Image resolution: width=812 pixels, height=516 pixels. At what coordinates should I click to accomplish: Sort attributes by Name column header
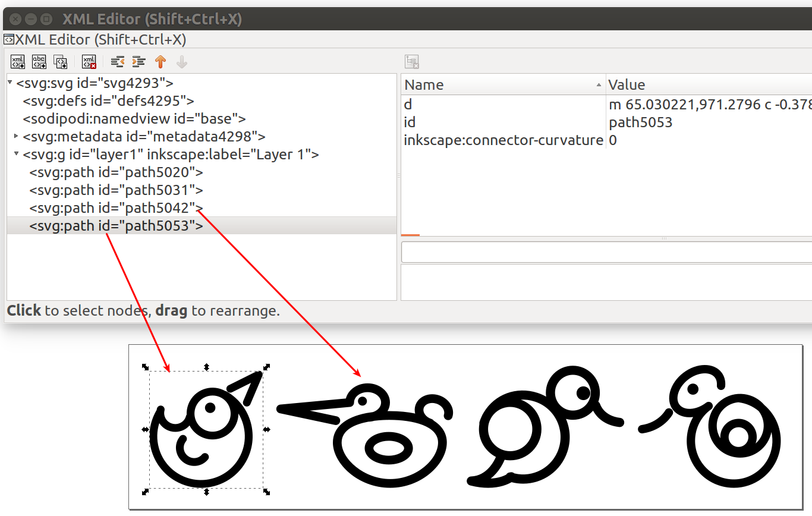pos(502,85)
